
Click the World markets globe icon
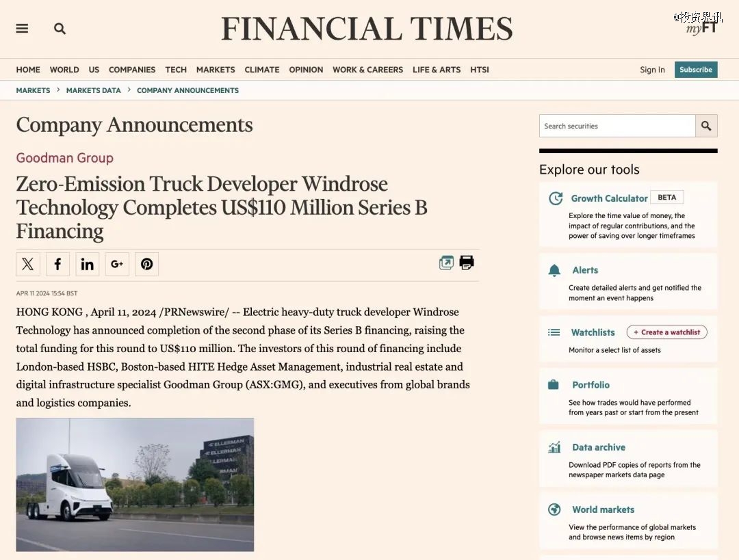click(554, 509)
